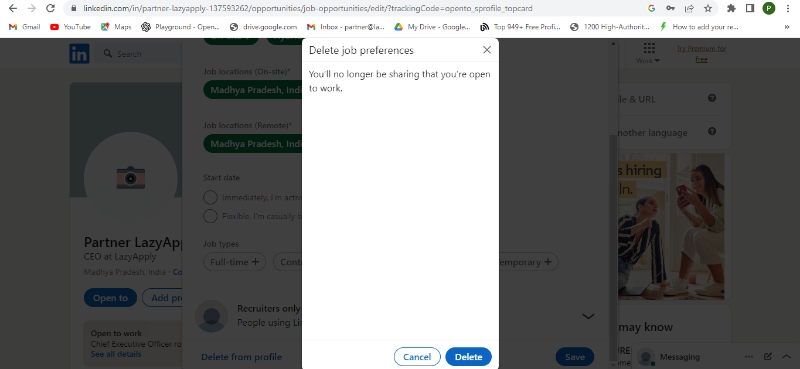Viewport: 800px width, 369px height.
Task: Open the drive.google.com bookmark
Action: pyautogui.click(x=264, y=27)
